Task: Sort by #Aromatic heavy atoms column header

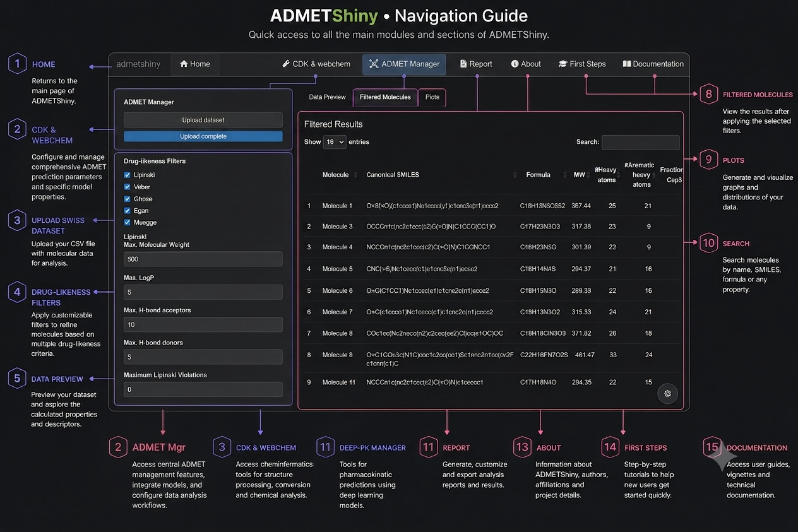Action: coord(640,175)
